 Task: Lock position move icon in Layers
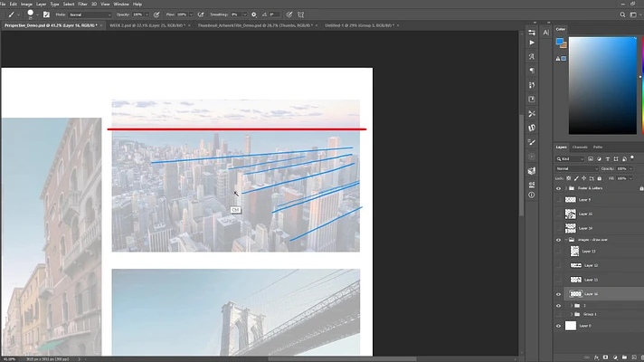(x=583, y=178)
